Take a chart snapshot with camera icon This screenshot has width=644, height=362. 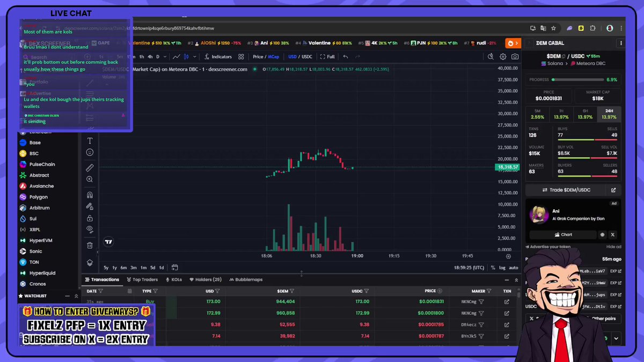[515, 56]
